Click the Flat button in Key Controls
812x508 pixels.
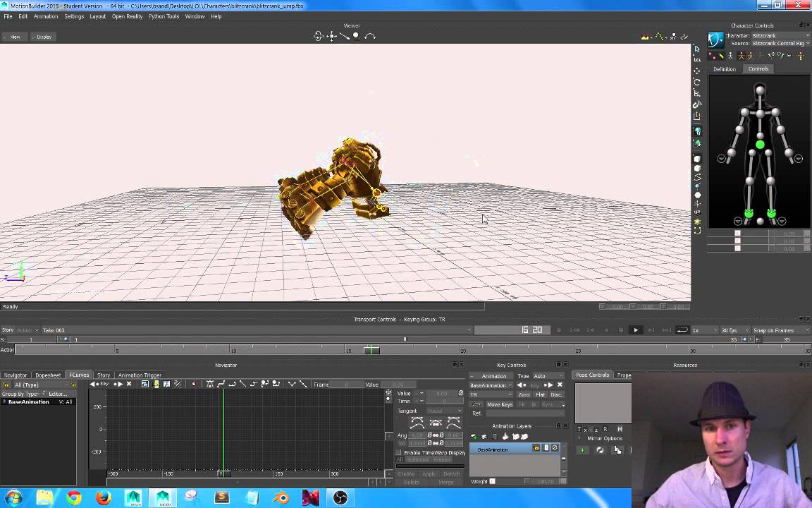540,394
